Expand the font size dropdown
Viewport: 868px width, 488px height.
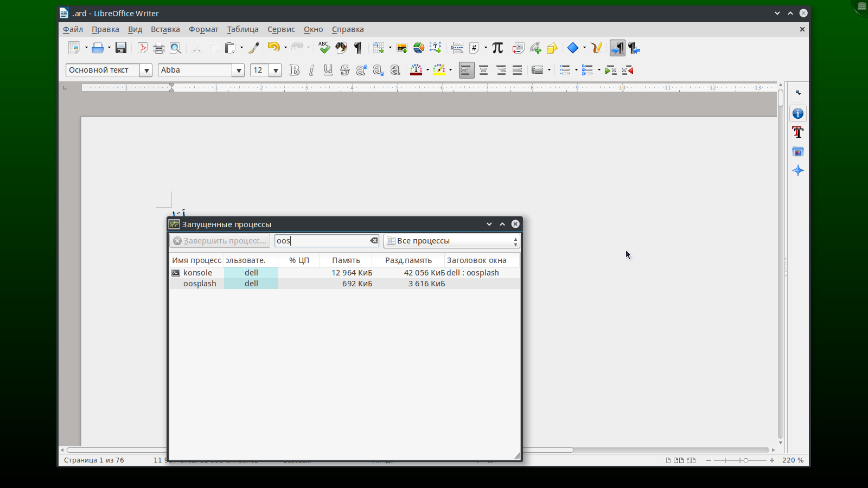tap(276, 70)
